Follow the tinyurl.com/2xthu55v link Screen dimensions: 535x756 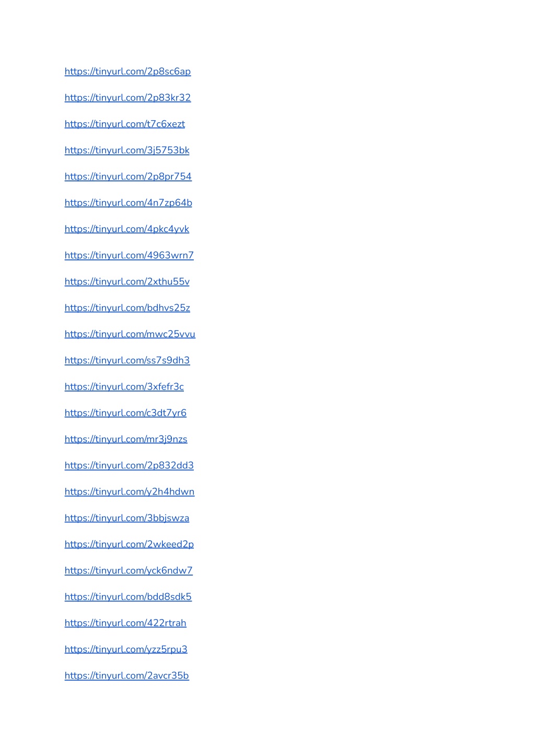(x=127, y=282)
